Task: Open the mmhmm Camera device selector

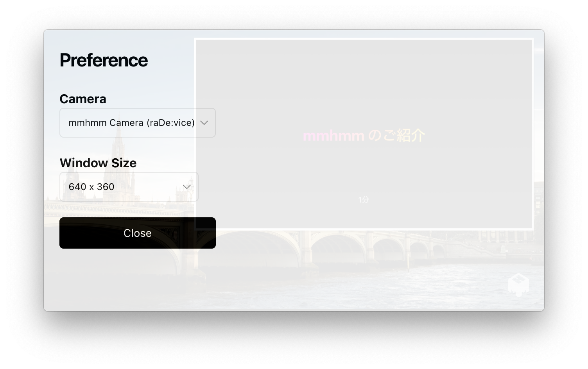Action: pyautogui.click(x=138, y=123)
